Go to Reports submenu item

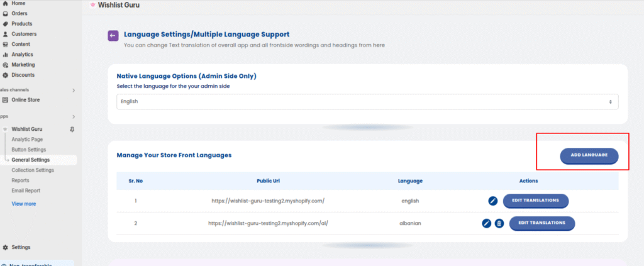pos(20,180)
